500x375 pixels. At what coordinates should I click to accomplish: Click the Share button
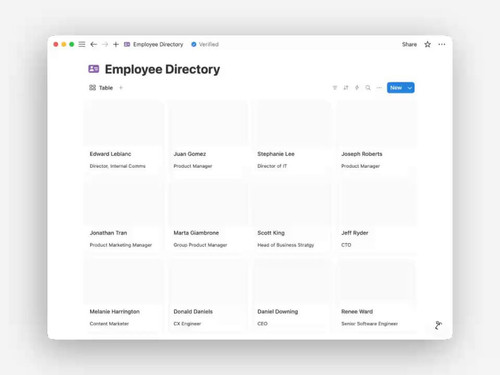tap(409, 44)
